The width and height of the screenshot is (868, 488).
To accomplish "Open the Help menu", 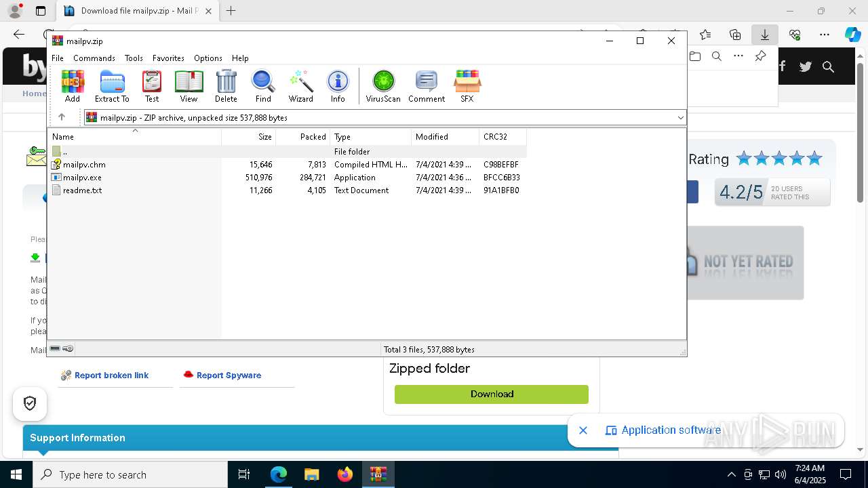I will point(240,58).
